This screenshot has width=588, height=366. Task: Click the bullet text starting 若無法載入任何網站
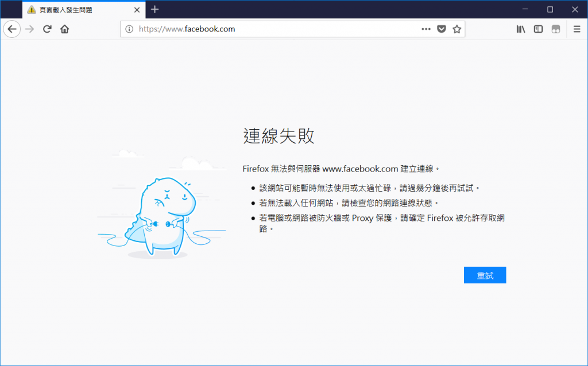coord(349,203)
